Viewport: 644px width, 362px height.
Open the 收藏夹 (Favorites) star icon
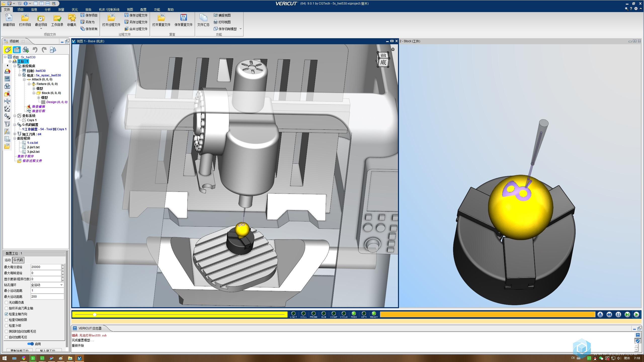(72, 18)
